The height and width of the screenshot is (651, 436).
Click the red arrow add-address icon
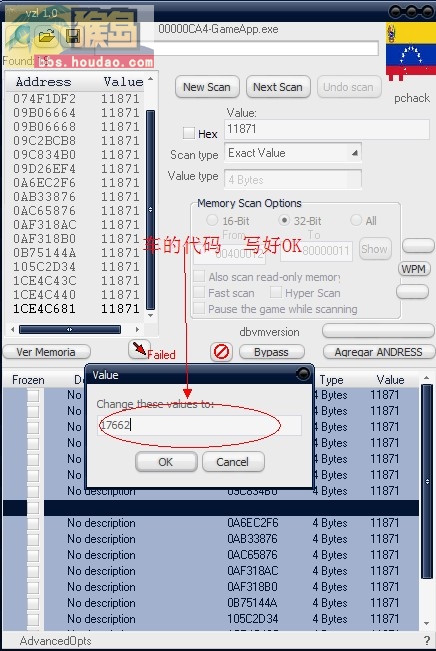(139, 349)
